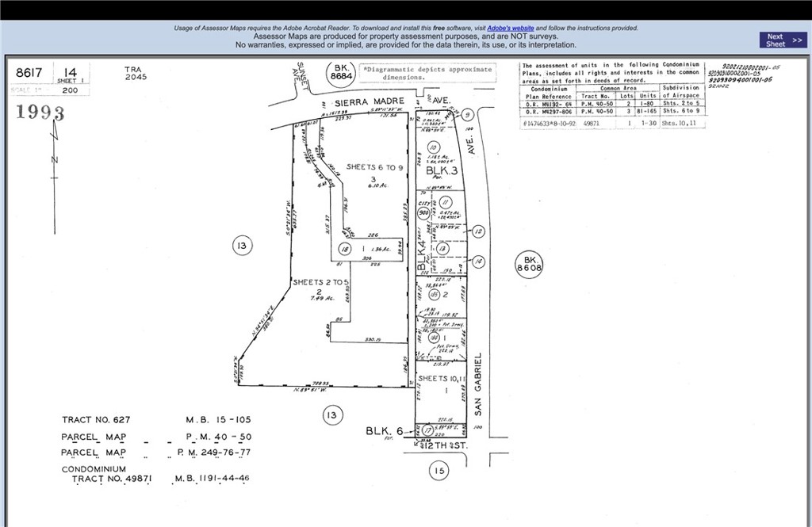This screenshot has width=812, height=527.
Task: Select circled marker 12 along San Gabriel Ave
Action: [x=477, y=231]
